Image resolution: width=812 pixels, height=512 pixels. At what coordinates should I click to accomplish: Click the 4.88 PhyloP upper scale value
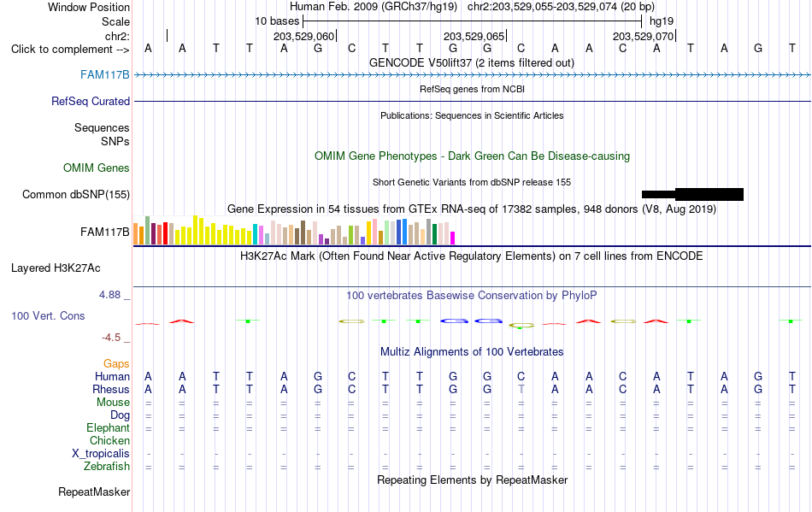tap(109, 295)
